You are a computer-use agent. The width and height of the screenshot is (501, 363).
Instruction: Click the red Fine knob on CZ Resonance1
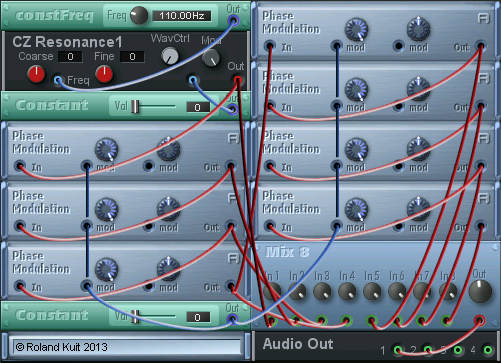[104, 74]
